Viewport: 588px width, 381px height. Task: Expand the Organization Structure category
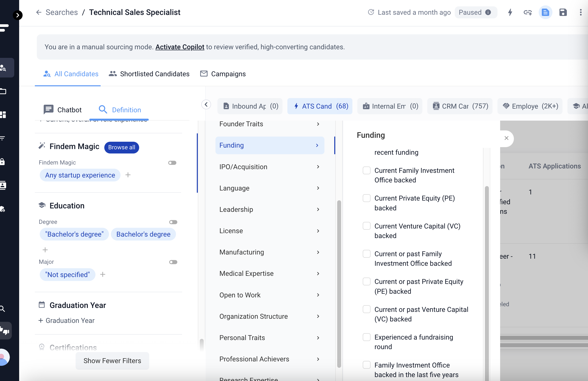pos(269,316)
